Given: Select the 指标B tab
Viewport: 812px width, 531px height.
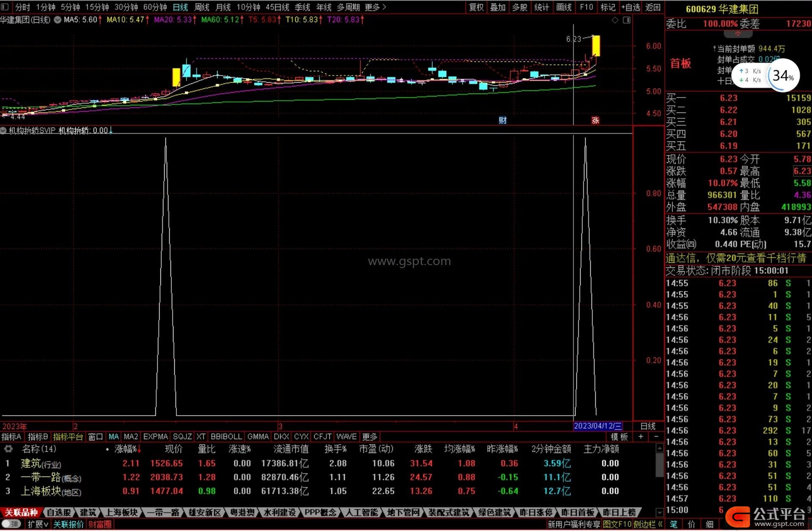Looking at the screenshot, I should tap(38, 437).
